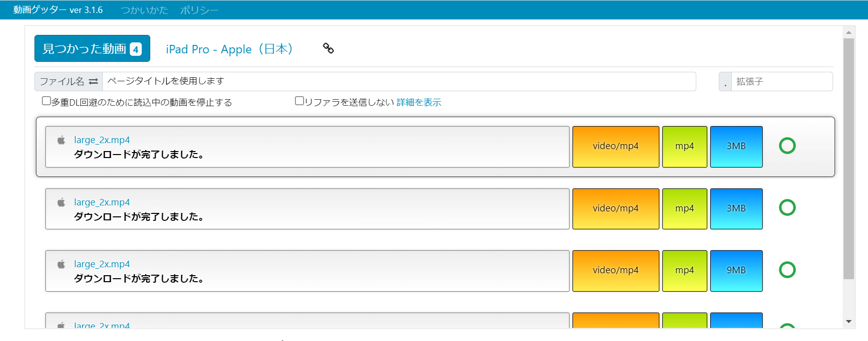Open the iPad Pro - Apple (日本) link
The width and height of the screenshot is (868, 341).
click(x=229, y=49)
